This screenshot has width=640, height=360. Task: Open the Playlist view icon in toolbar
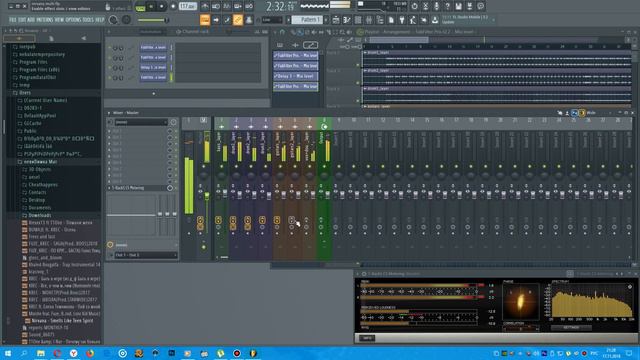click(336, 20)
